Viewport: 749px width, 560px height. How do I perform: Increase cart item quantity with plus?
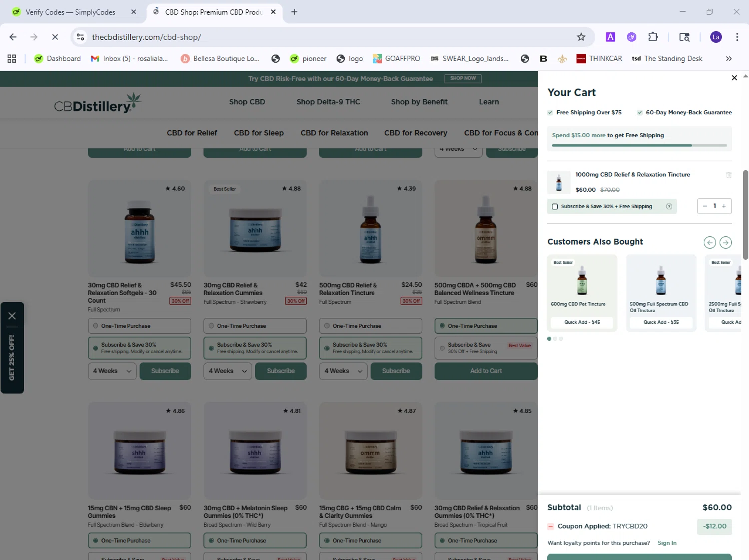[x=724, y=206]
